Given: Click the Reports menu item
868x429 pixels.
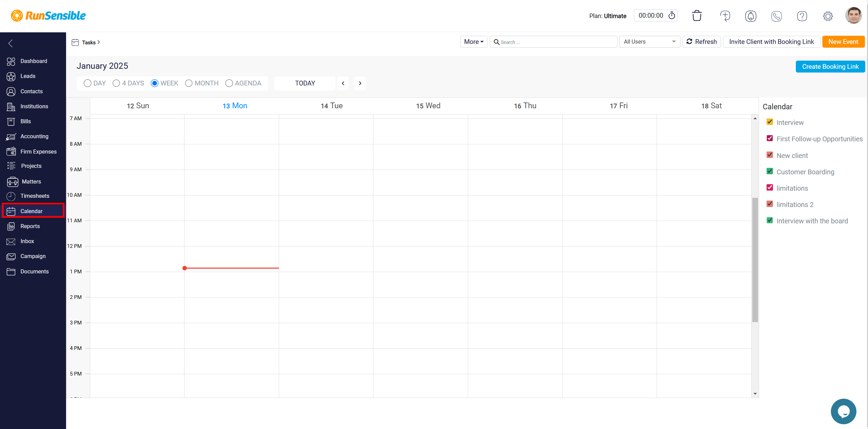Looking at the screenshot, I should click(30, 226).
